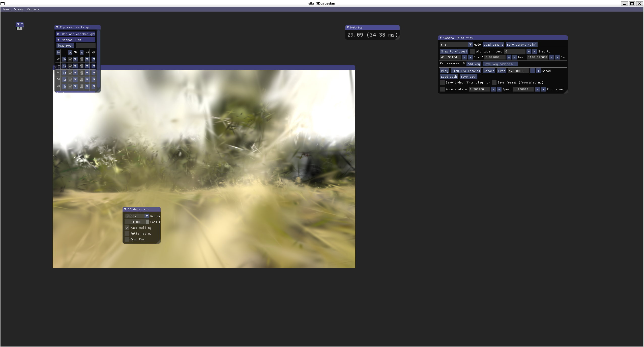Click the Acceleration value input field

click(479, 89)
